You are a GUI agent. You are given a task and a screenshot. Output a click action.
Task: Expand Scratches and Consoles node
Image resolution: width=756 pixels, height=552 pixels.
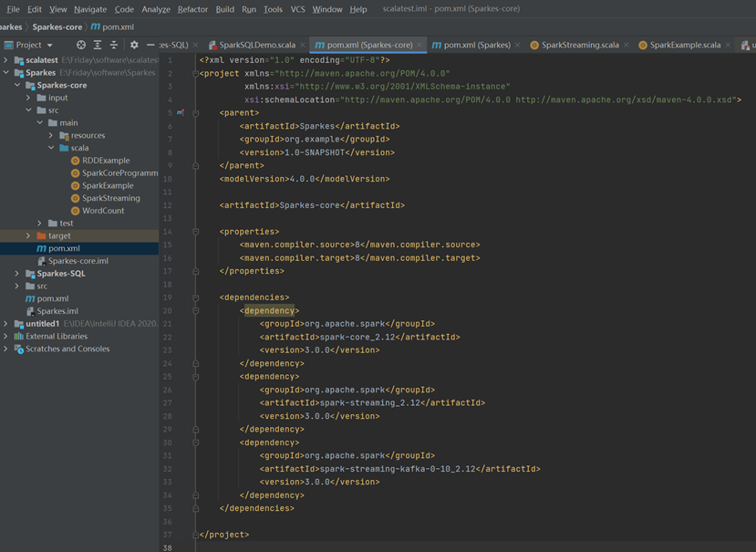[5, 349]
